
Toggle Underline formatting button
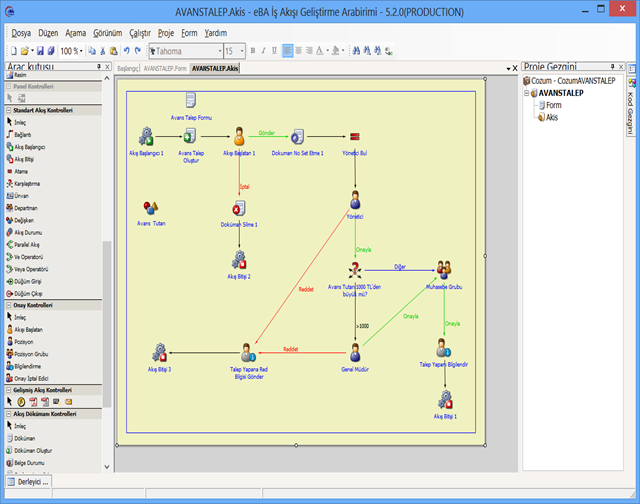pyautogui.click(x=274, y=51)
